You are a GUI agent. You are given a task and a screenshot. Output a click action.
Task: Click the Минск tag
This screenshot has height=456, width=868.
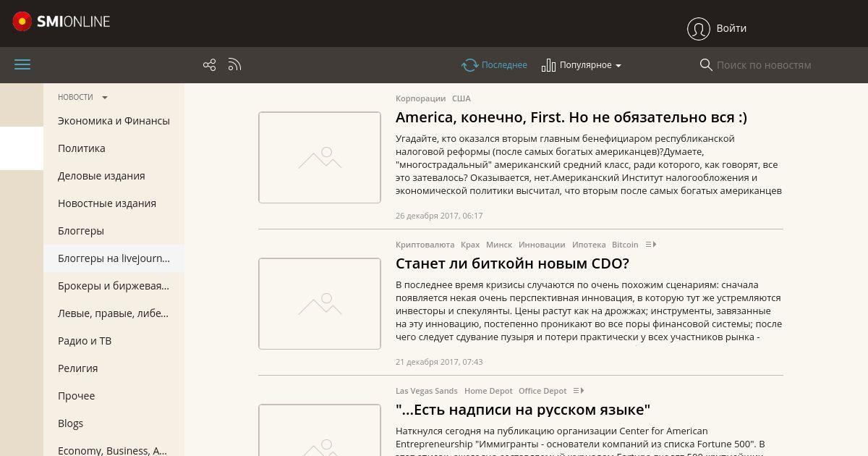click(499, 245)
